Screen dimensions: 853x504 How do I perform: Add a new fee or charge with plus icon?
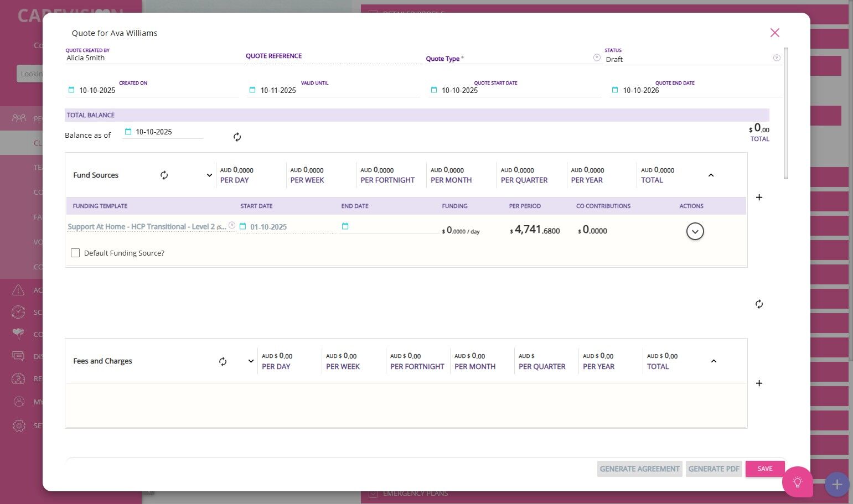(x=759, y=383)
